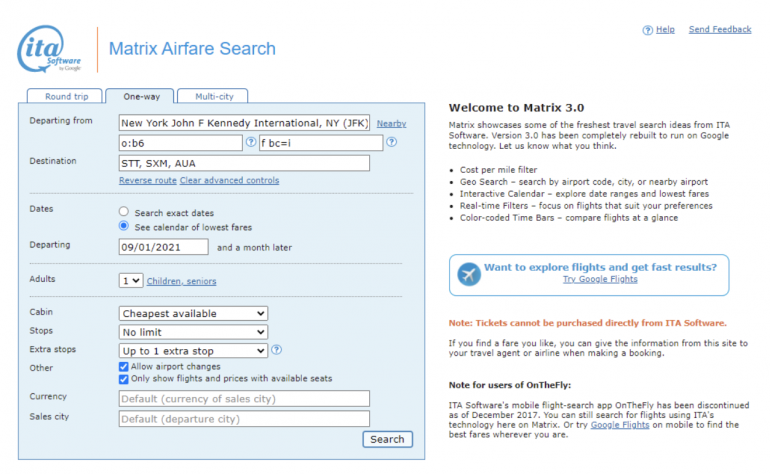Open the Adults count dropdown

point(131,281)
